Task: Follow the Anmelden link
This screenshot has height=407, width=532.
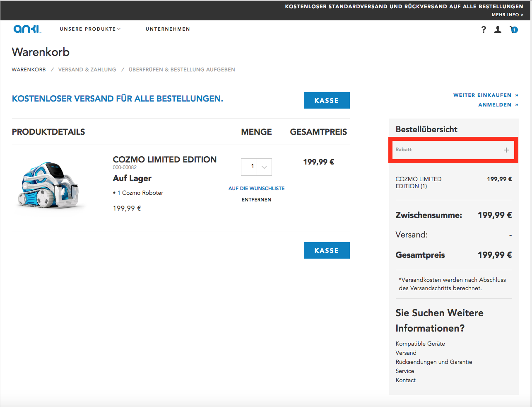Action: 498,105
